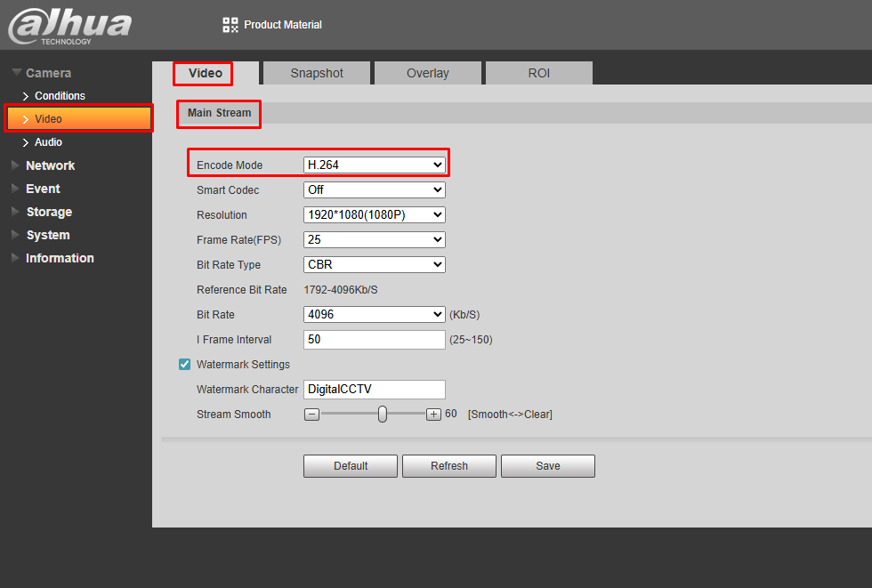The image size is (872, 588).
Task: Toggle the Watermark Settings checkbox
Action: click(185, 365)
